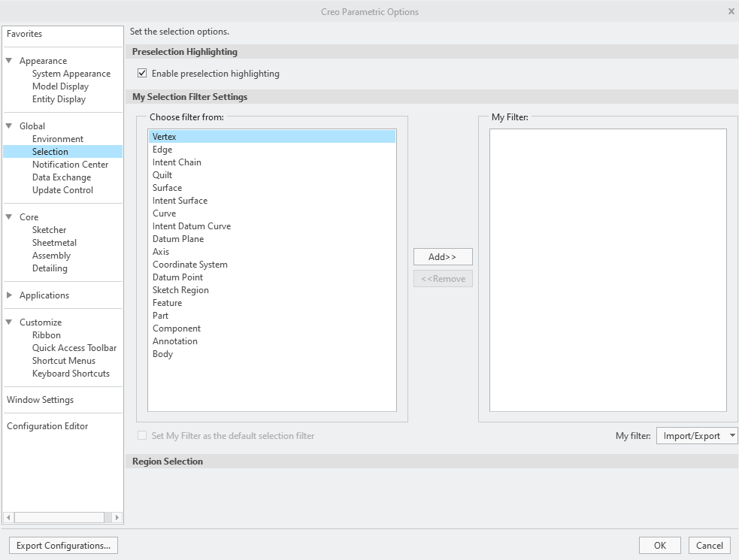The width and height of the screenshot is (739, 560).
Task: Select Window Settings in the sidebar
Action: pyautogui.click(x=40, y=399)
